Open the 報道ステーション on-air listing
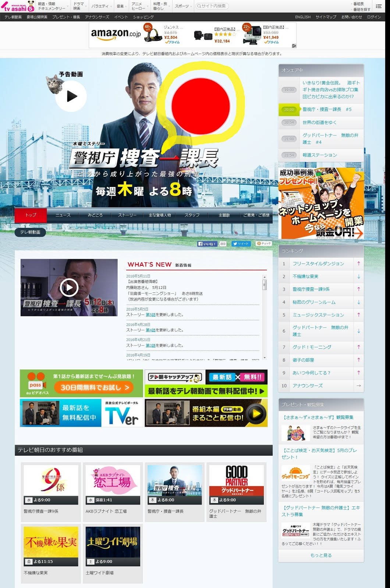Image resolution: width=390 pixels, height=588 pixels. tap(320, 155)
